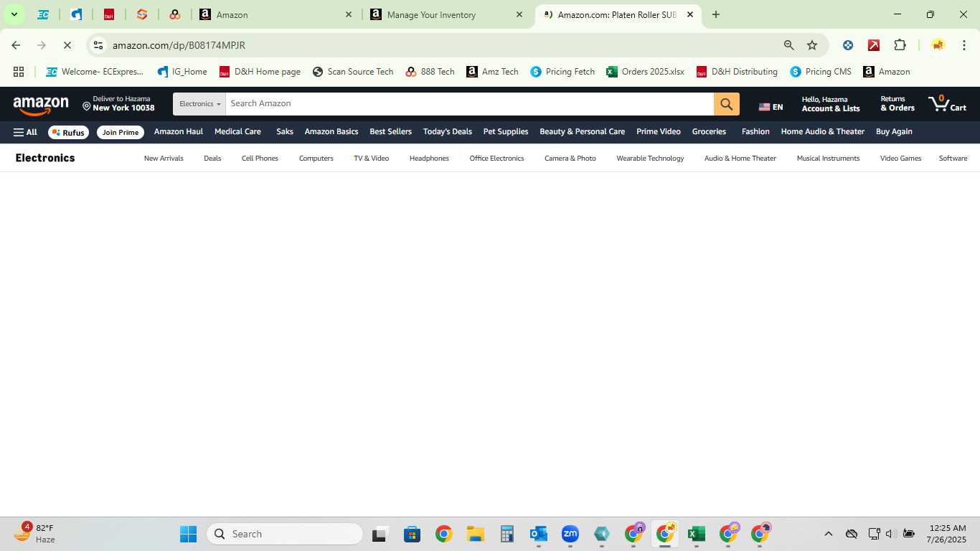The width and height of the screenshot is (980, 551).
Task: Open the Orders 2025.xlsx bookmark
Action: click(645, 72)
